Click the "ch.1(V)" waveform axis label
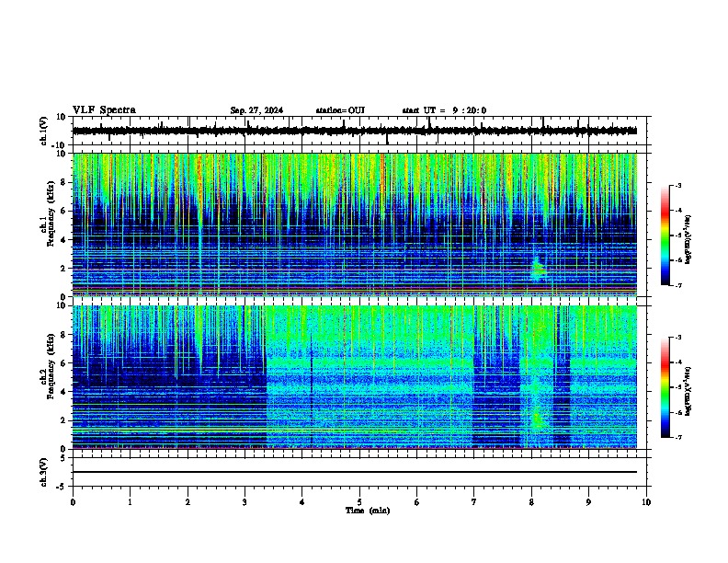The image size is (728, 563). click(x=44, y=131)
